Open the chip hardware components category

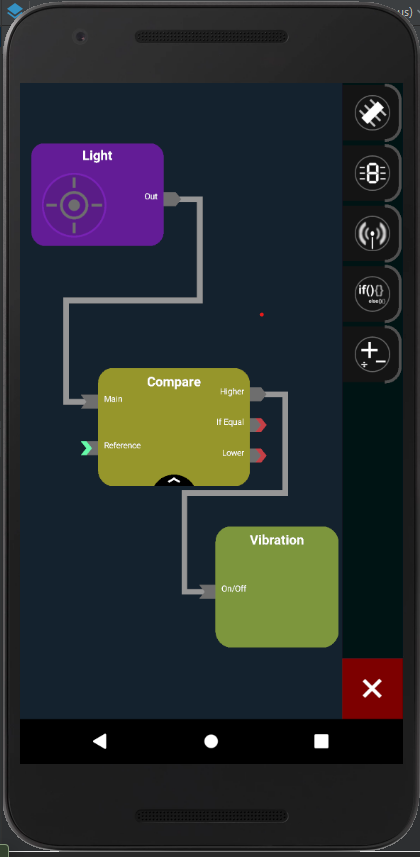pos(372,113)
